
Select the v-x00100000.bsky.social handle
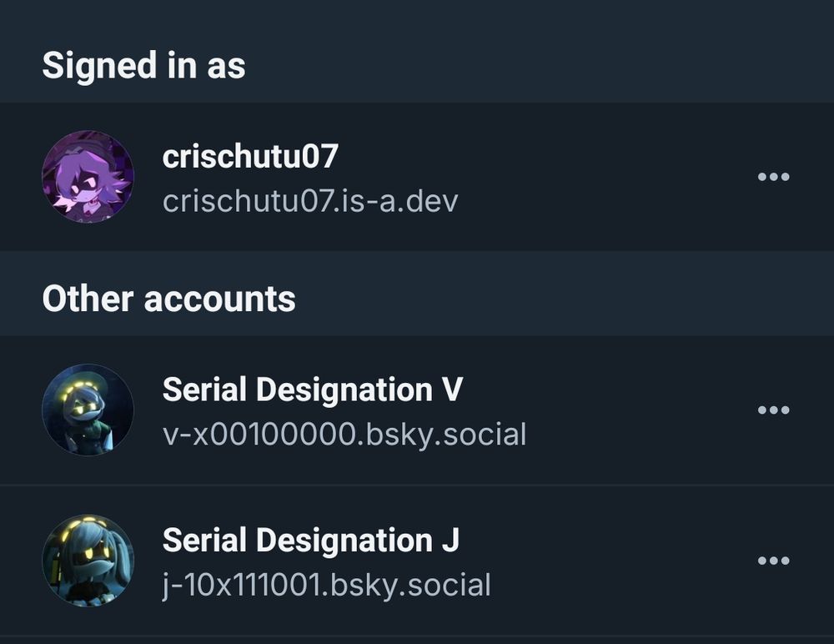pyautogui.click(x=344, y=435)
